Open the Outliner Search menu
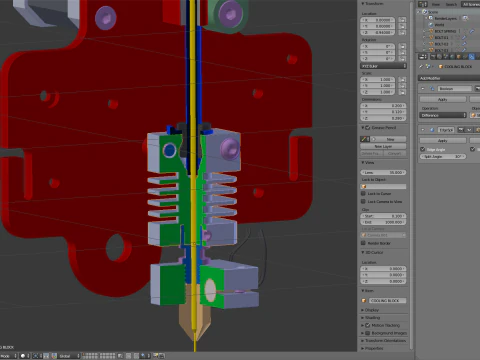 [451, 4]
